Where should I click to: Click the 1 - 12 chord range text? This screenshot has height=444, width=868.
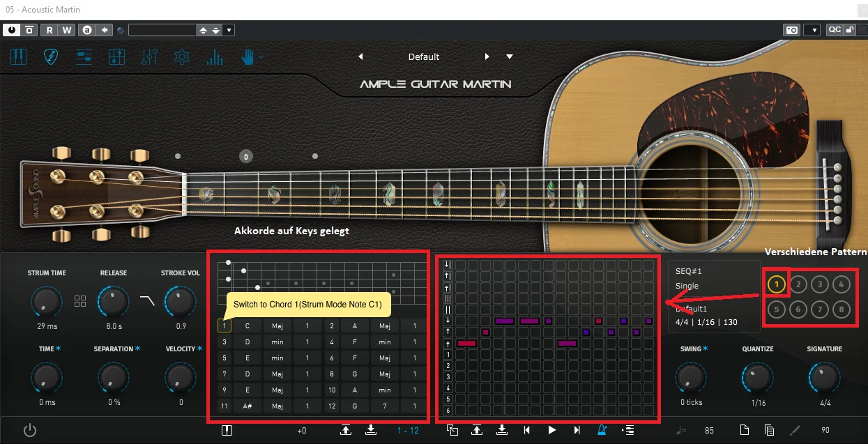(x=408, y=431)
